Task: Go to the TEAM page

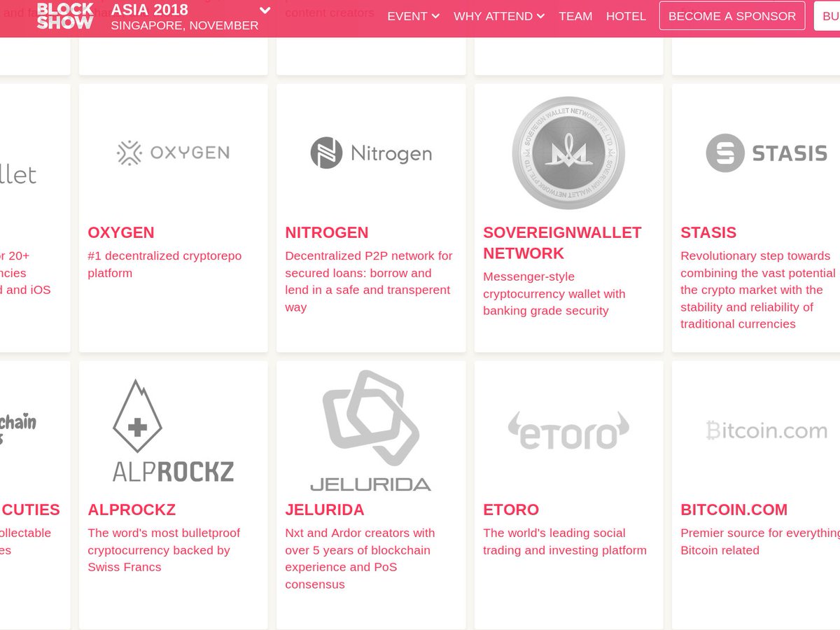Action: pos(575,16)
